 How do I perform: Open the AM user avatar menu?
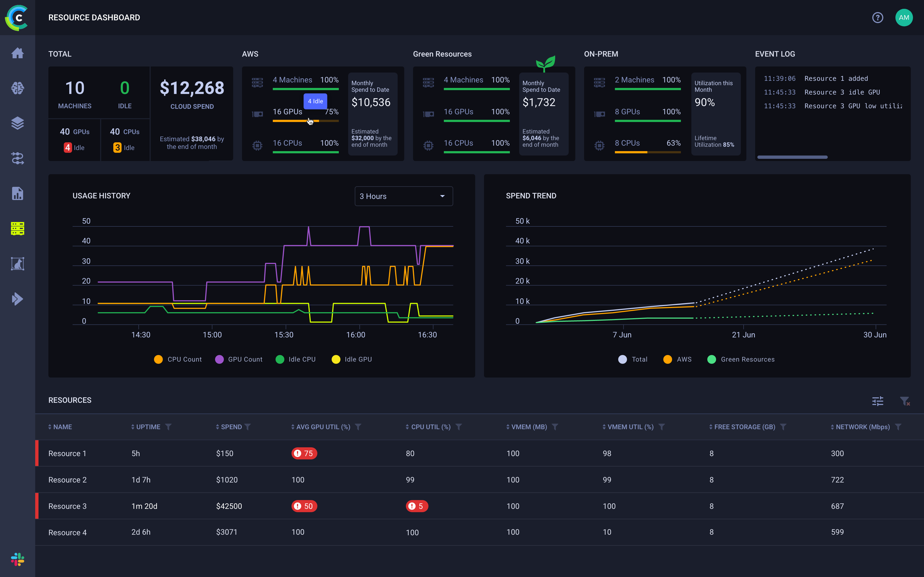coord(904,18)
